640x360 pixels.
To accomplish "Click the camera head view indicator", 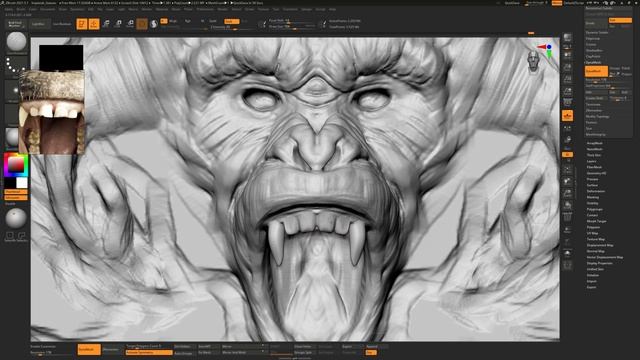I will [533, 62].
